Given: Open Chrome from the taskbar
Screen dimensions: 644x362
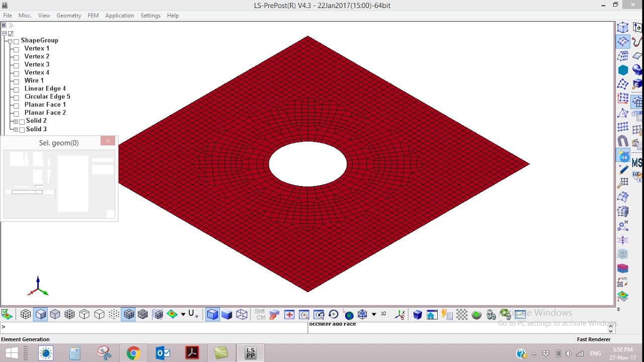Looking at the screenshot, I should [133, 353].
